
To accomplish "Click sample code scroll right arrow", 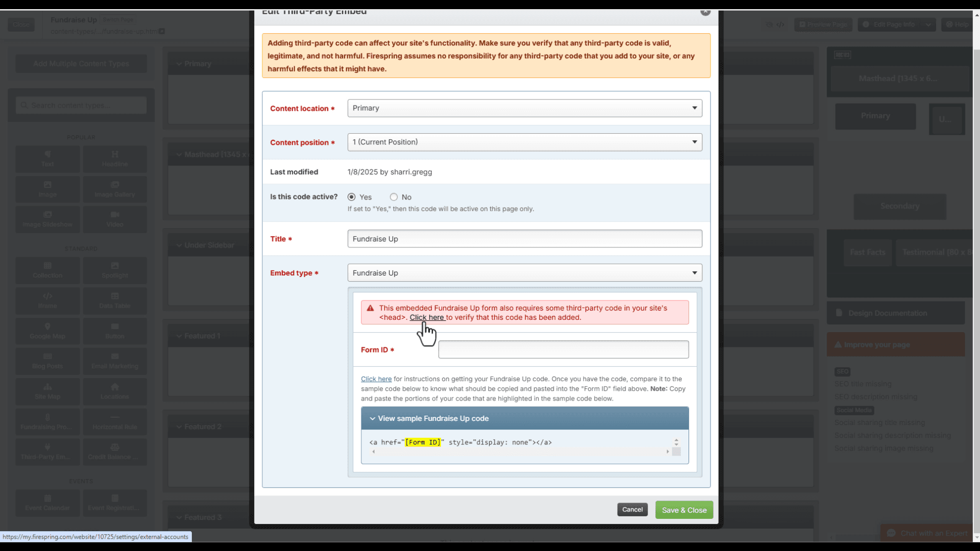I will click(x=668, y=452).
